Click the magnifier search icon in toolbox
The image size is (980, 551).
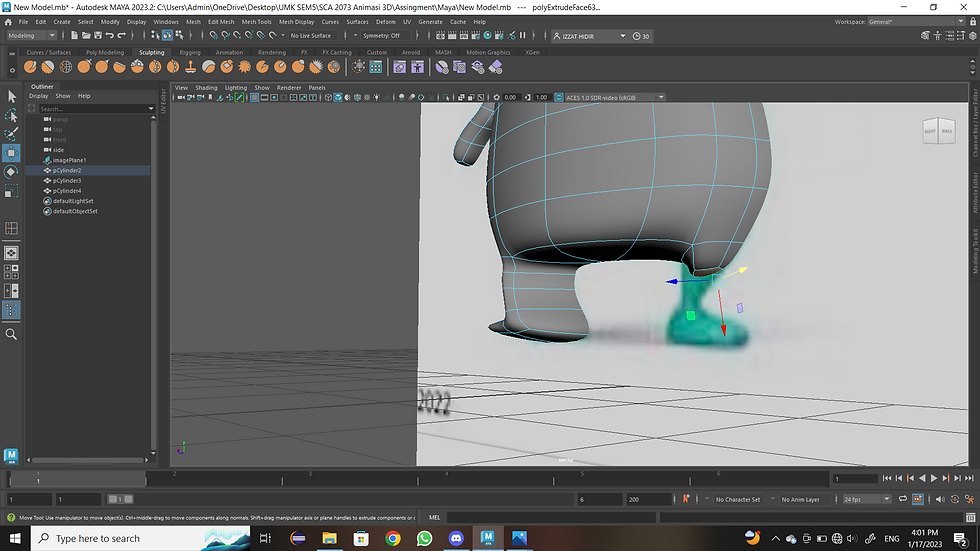pos(11,335)
